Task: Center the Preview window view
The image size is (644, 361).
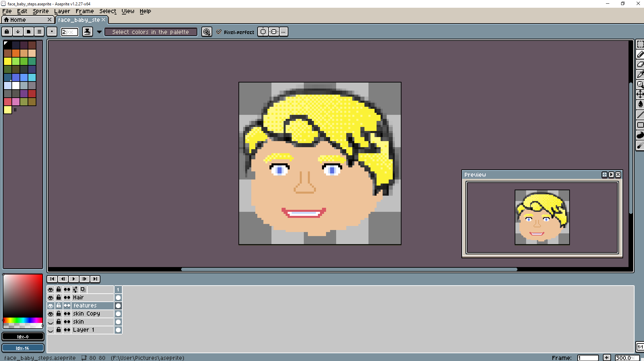Action: [605, 174]
